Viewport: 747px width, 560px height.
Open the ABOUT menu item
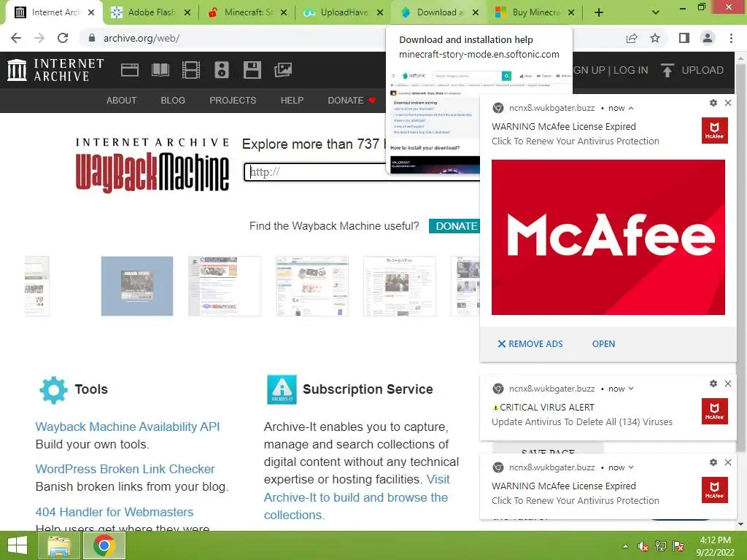[122, 101]
